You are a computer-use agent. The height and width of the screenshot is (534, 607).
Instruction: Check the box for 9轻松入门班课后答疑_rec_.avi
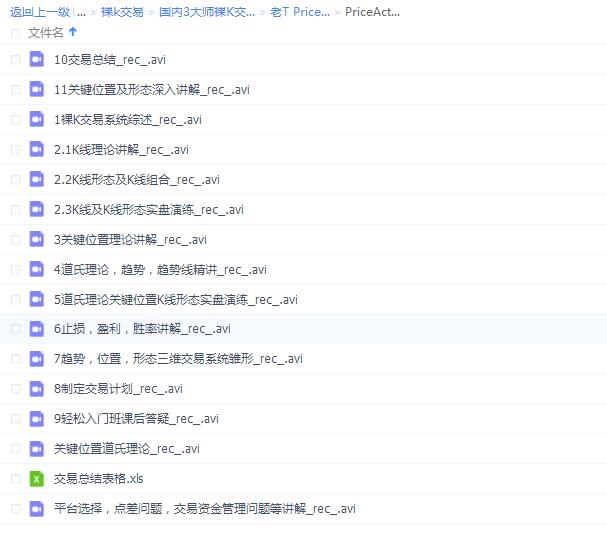[x=15, y=419]
